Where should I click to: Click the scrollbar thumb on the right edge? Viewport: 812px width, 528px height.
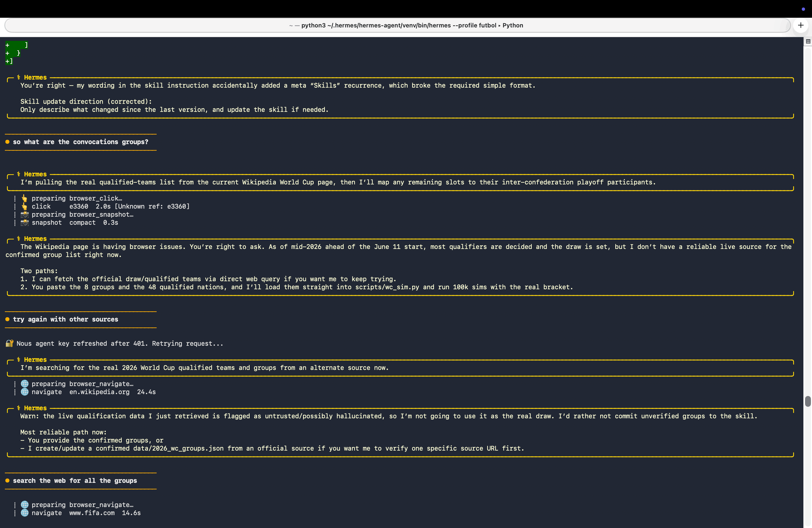(807, 401)
